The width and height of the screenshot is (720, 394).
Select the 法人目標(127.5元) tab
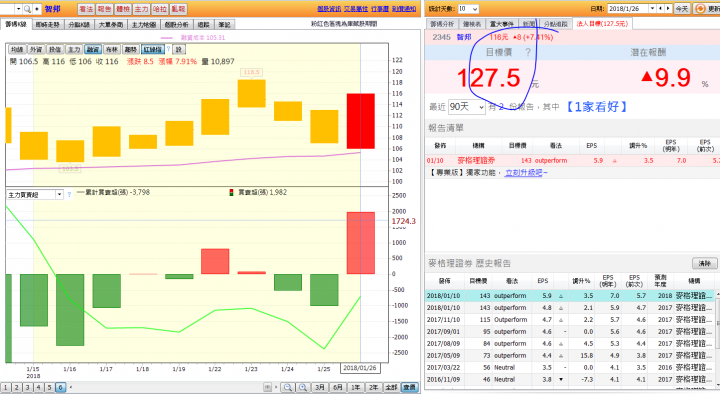click(602, 23)
